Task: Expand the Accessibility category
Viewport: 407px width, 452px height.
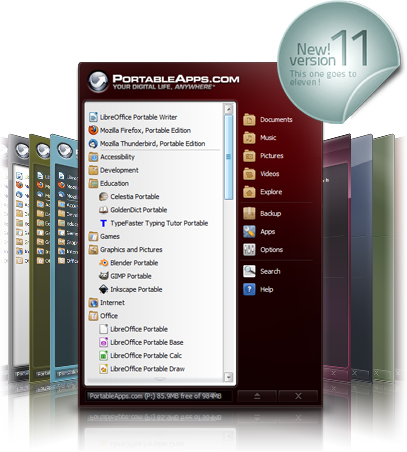Action: [112, 157]
